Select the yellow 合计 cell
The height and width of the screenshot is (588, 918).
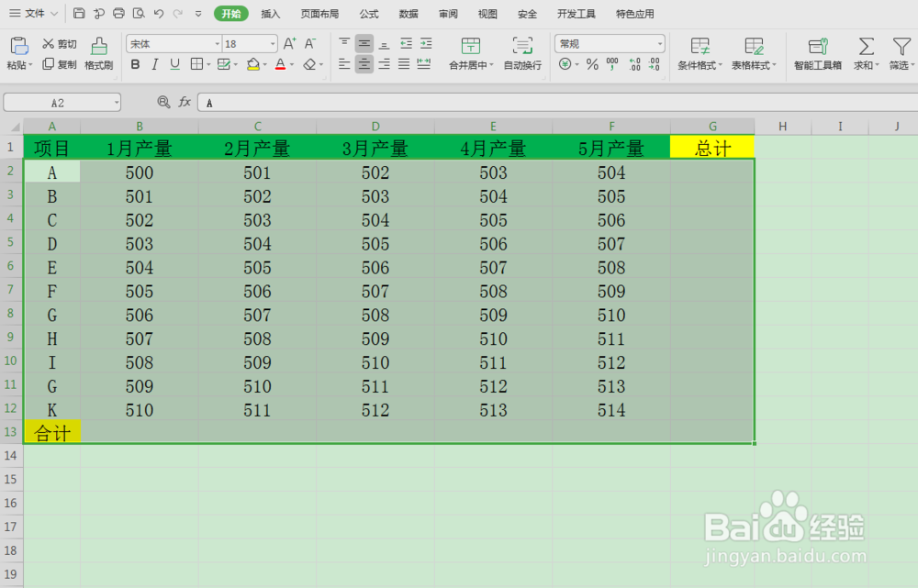click(x=52, y=432)
